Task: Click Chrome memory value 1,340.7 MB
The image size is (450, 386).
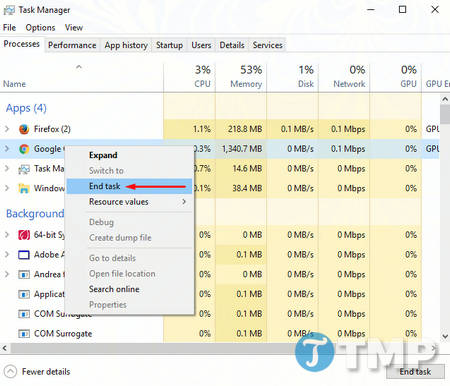Action: [x=242, y=149]
